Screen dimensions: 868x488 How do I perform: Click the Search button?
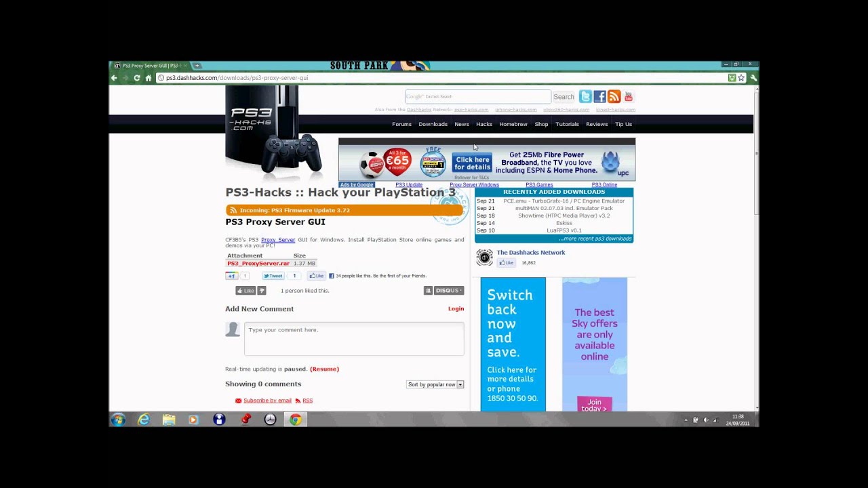564,97
